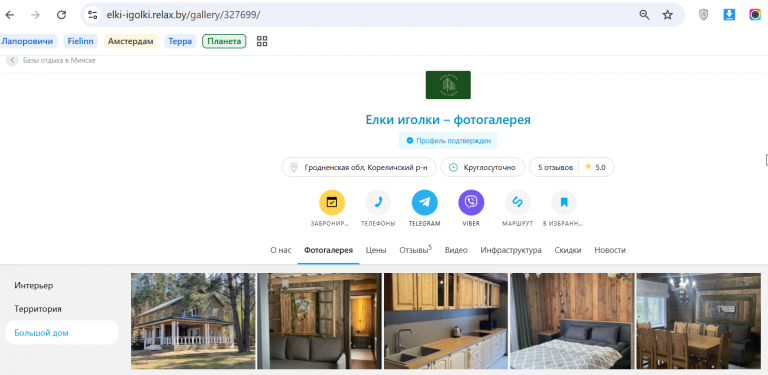The height and width of the screenshot is (375, 768).
Task: Open the house exterior photo thumbnail
Action: pyautogui.click(x=193, y=321)
